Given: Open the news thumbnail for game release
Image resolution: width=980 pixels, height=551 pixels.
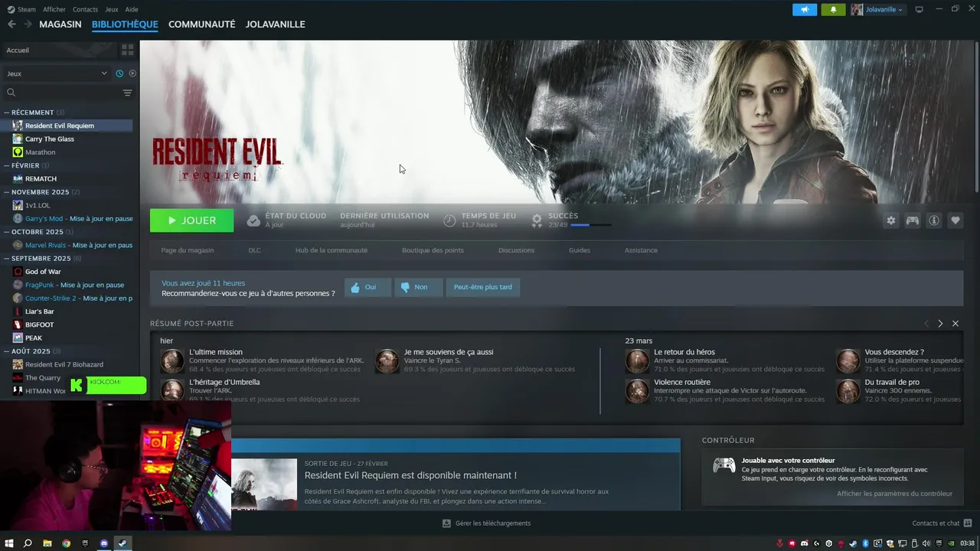Looking at the screenshot, I should click(264, 484).
